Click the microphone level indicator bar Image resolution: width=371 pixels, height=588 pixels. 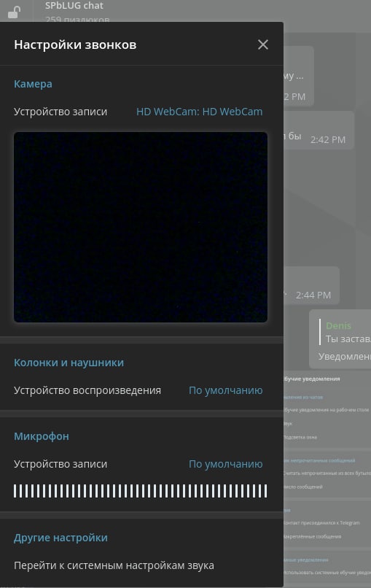point(141,491)
